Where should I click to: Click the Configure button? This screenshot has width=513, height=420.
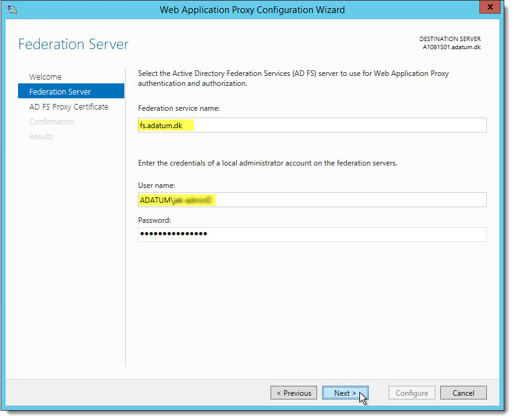point(412,393)
